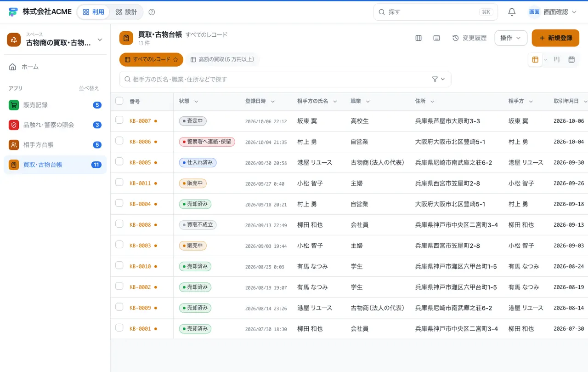Click the 販売記録 cart icon
This screenshot has height=372, width=588.
[14, 105]
